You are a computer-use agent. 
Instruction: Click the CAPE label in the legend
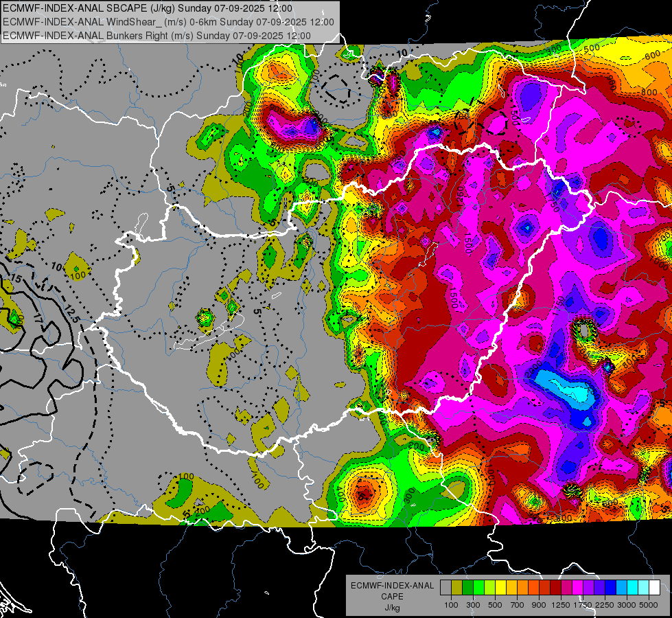click(x=393, y=596)
